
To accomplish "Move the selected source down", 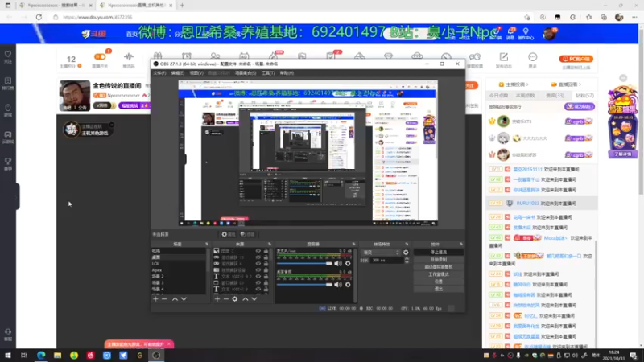I will tap(254, 299).
